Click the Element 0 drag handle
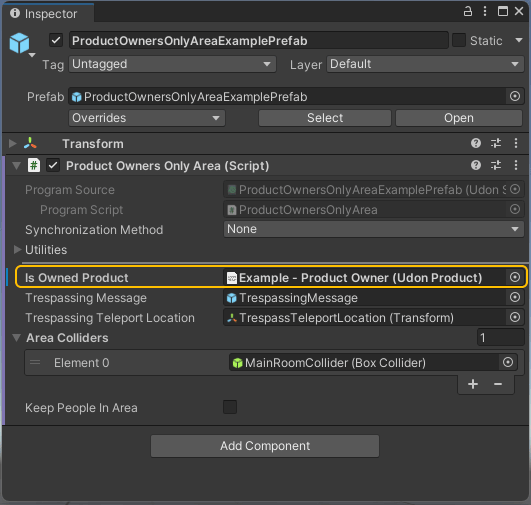This screenshot has height=505, width=531. 35,362
